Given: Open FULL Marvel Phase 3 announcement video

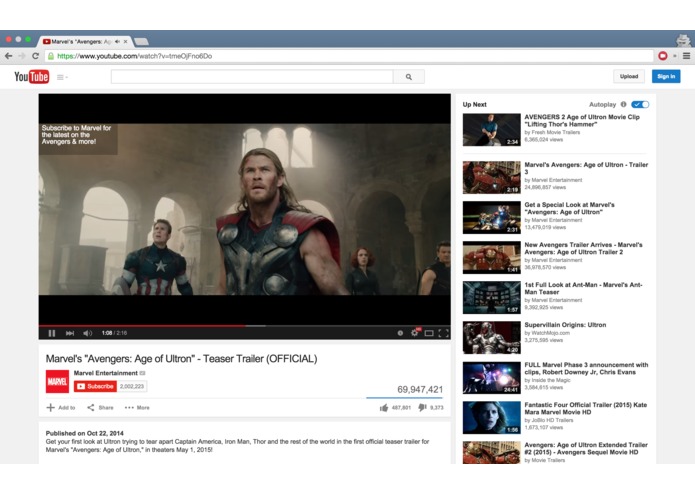Looking at the screenshot, I should [x=586, y=368].
